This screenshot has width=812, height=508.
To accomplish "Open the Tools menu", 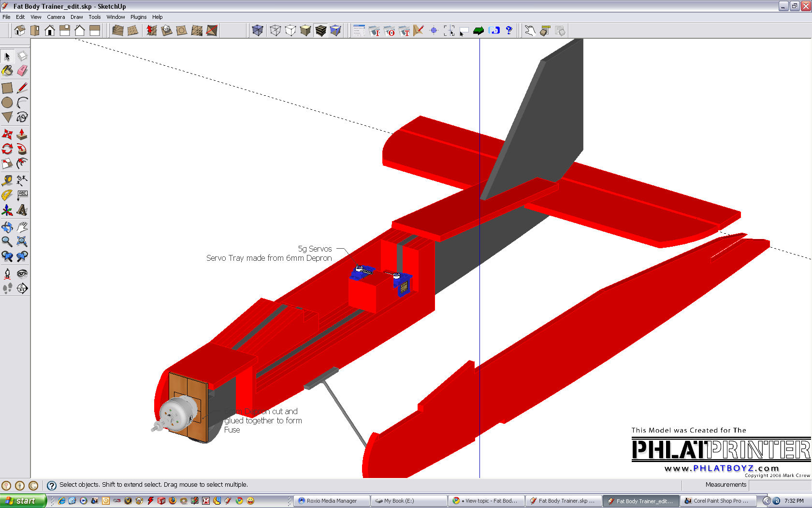I will point(94,17).
